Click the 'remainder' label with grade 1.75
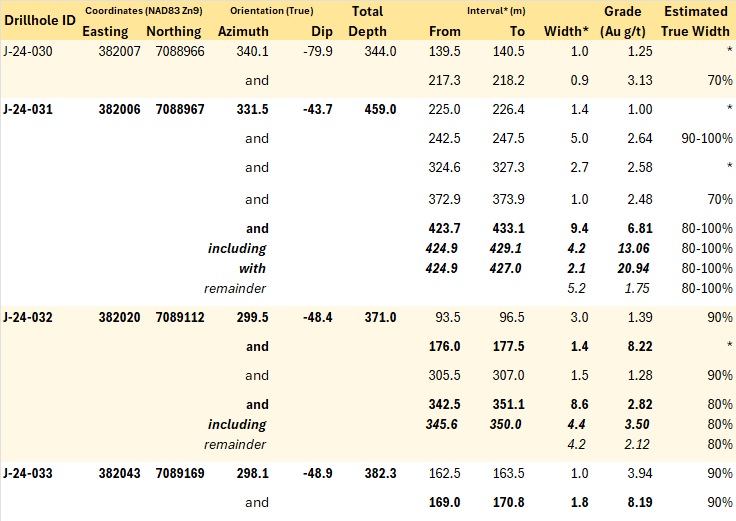 [x=235, y=288]
